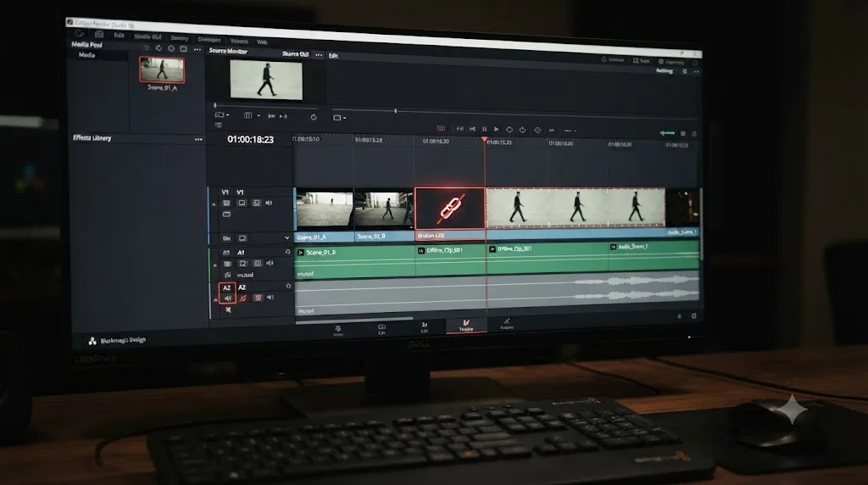
Task: Click the diamond marker icon in the transport bar
Action: point(537,130)
